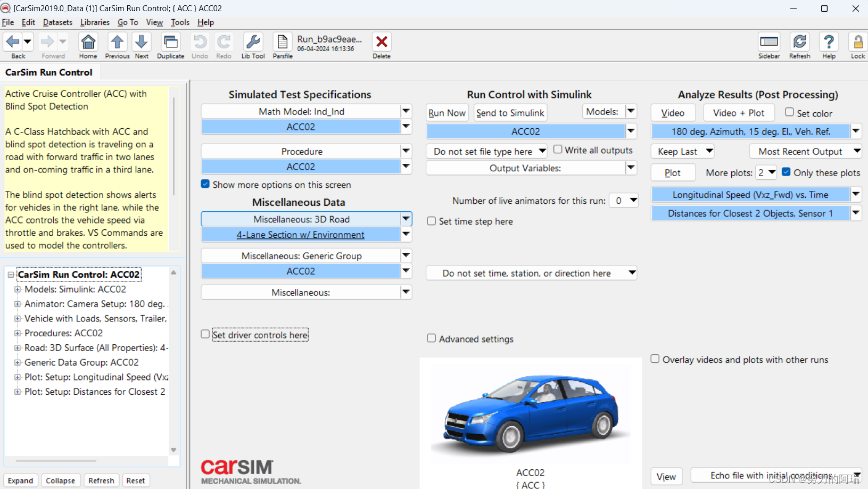The image size is (868, 489).
Task: Open the File menu
Action: 8,22
